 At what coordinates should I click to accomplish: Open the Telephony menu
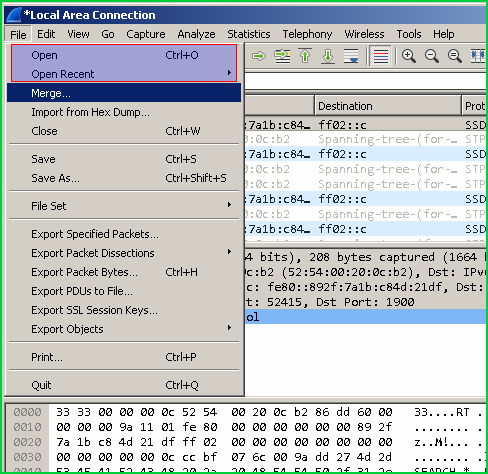click(x=307, y=34)
